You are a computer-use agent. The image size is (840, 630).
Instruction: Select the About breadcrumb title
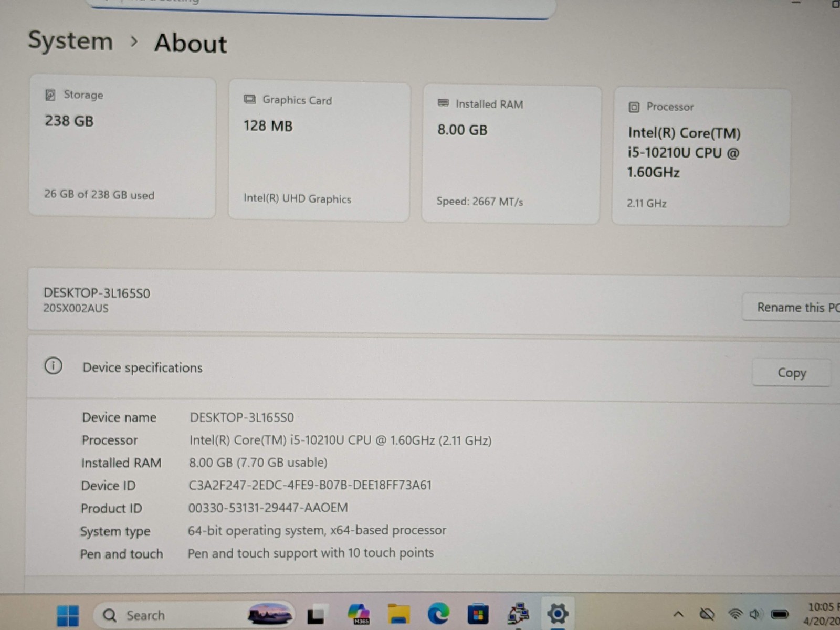(191, 43)
